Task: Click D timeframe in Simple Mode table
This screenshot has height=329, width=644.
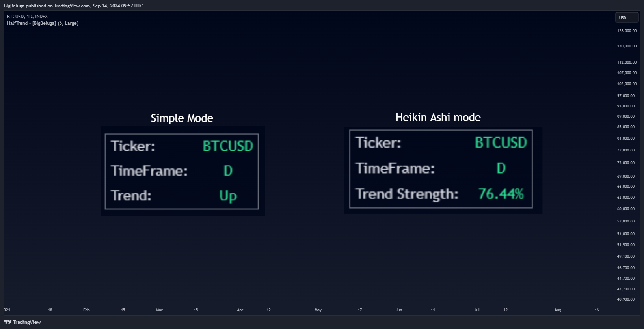Action: 228,171
